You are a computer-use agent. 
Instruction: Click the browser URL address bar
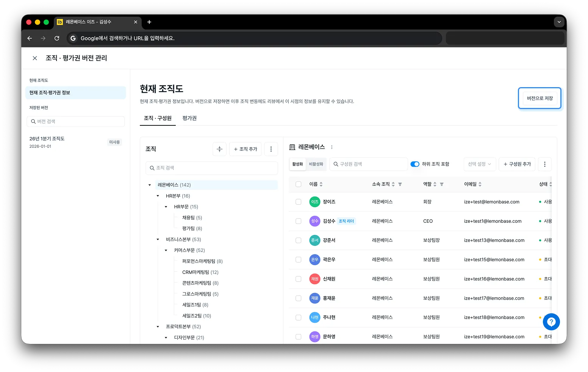tap(254, 38)
